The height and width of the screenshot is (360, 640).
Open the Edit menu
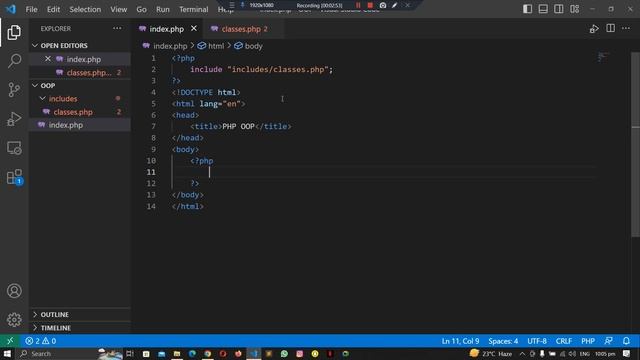pos(53,9)
